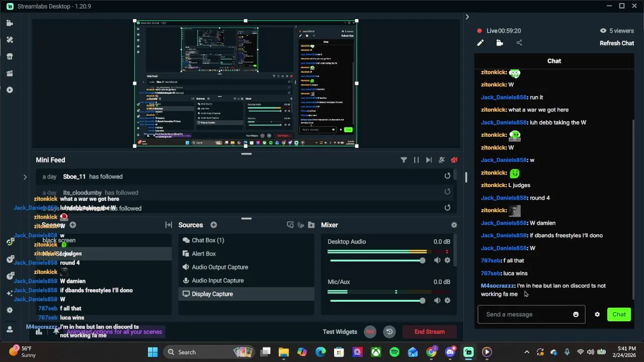644x362 pixels.
Task: Click the preview display capture thumbnail
Action: click(x=246, y=83)
